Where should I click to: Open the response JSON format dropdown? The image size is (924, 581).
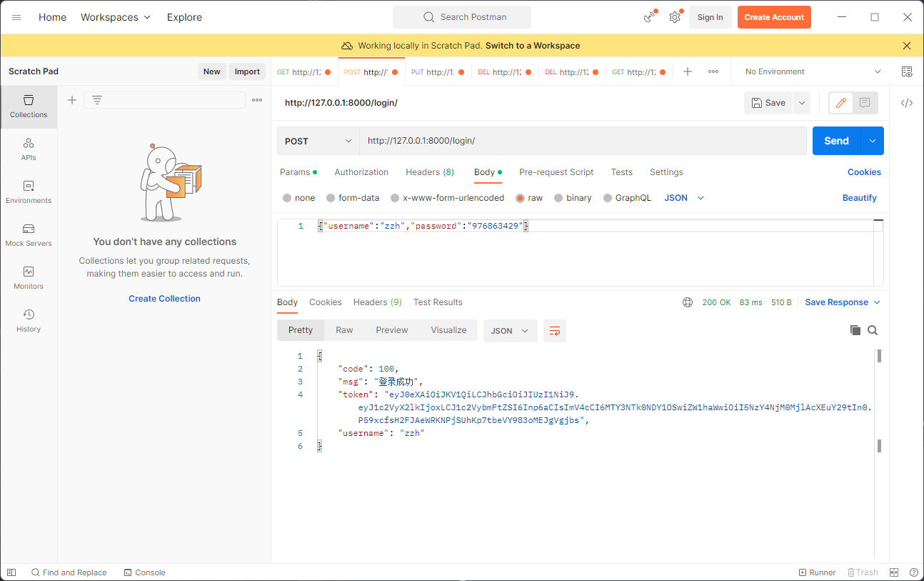[511, 331]
